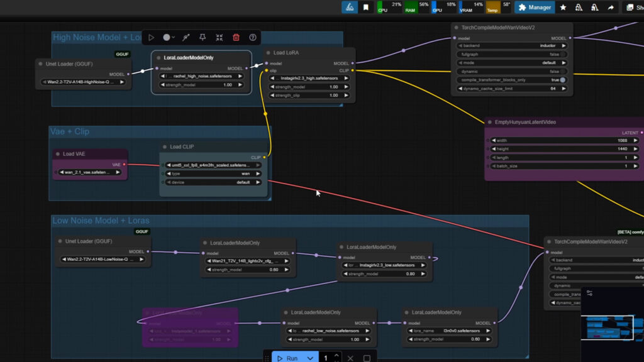Click the play icon in selection toolbar
The height and width of the screenshot is (362, 644).
point(151,38)
